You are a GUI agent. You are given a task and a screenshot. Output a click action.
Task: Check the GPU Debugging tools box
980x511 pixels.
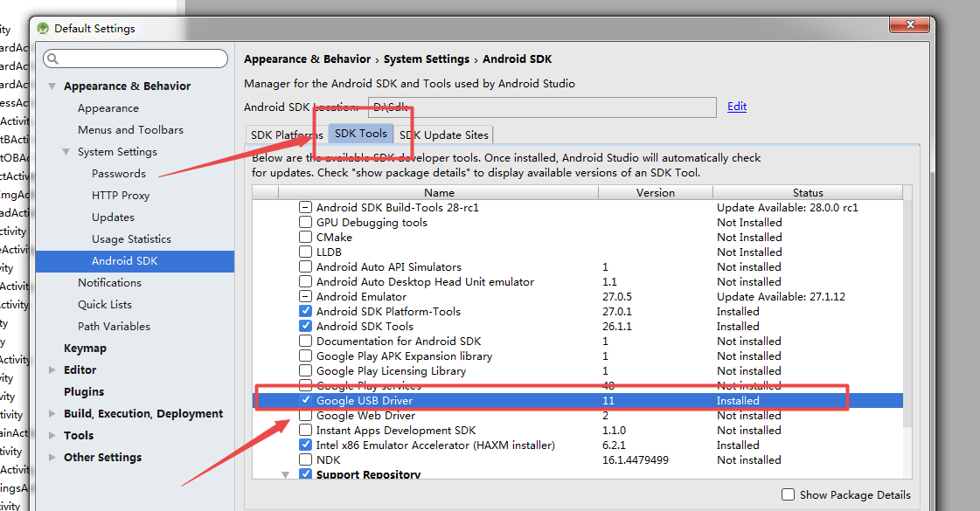[x=305, y=223]
